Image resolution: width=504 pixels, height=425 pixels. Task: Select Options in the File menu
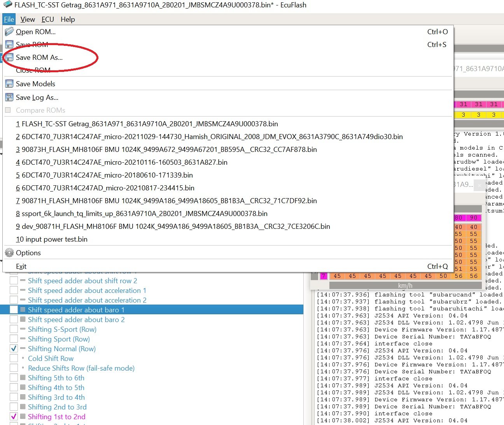228,253
